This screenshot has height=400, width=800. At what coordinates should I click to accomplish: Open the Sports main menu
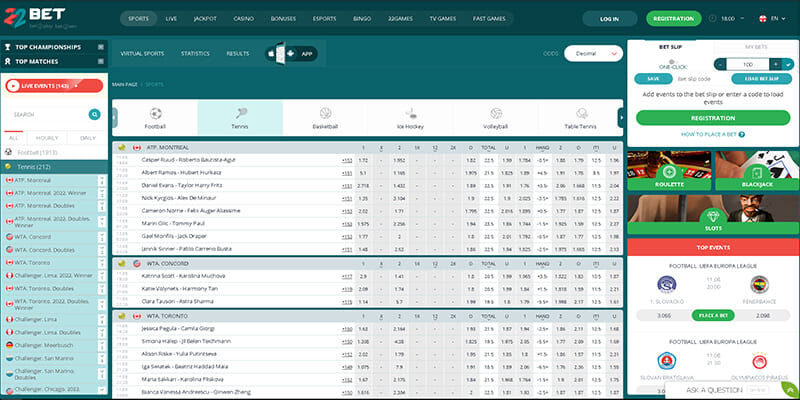138,18
